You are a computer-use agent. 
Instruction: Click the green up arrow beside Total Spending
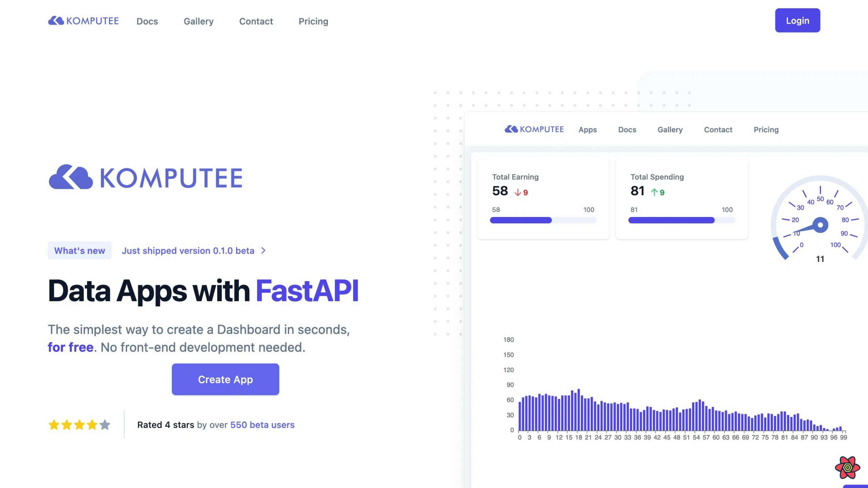point(654,192)
